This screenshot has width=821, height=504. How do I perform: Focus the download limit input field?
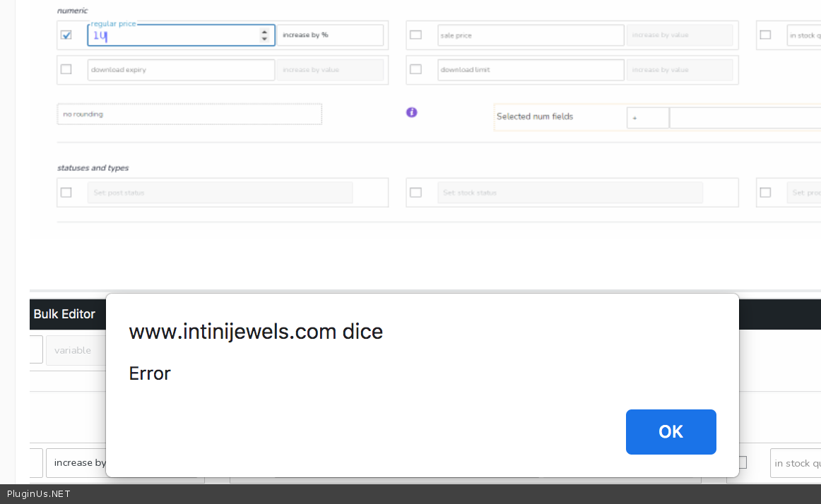[x=530, y=70]
